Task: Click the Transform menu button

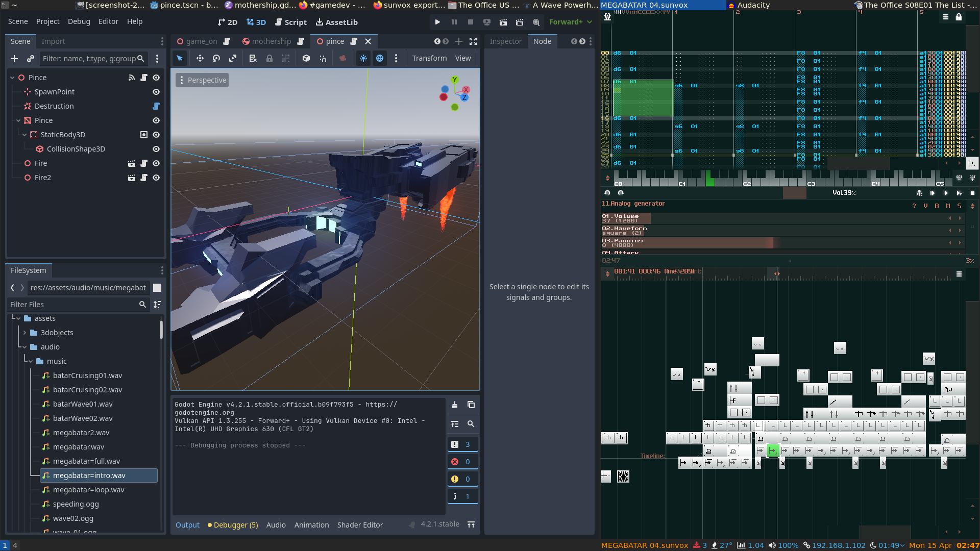Action: click(x=429, y=58)
